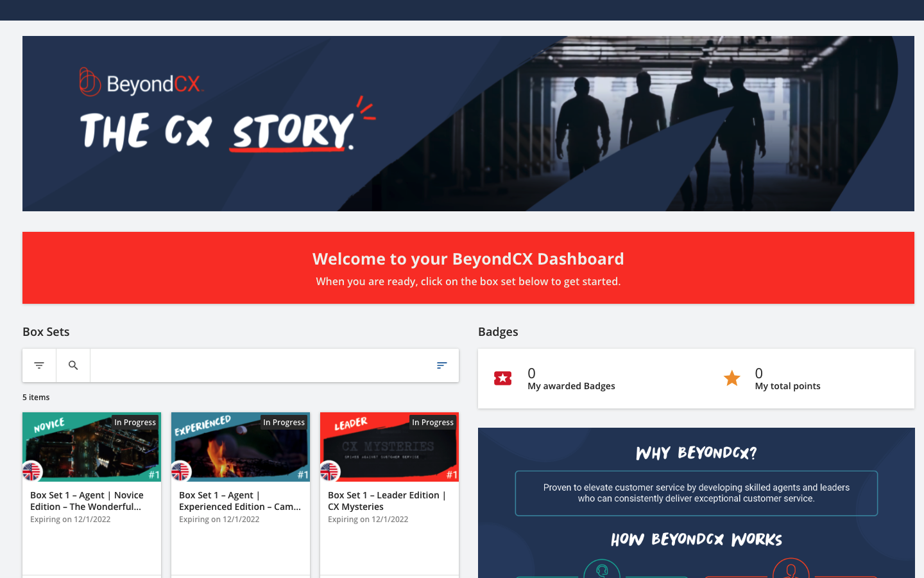Click the Badges section heading
Screen dimensions: 924x578
pos(498,332)
